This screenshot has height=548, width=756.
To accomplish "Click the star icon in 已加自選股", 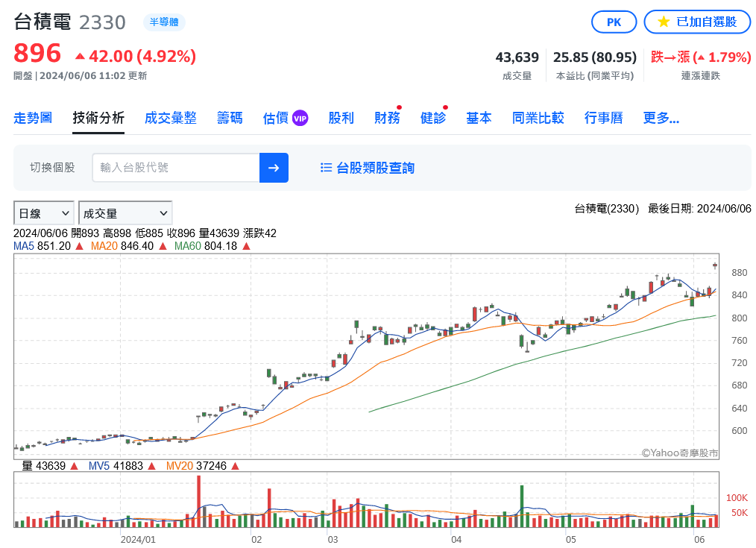I will click(664, 22).
